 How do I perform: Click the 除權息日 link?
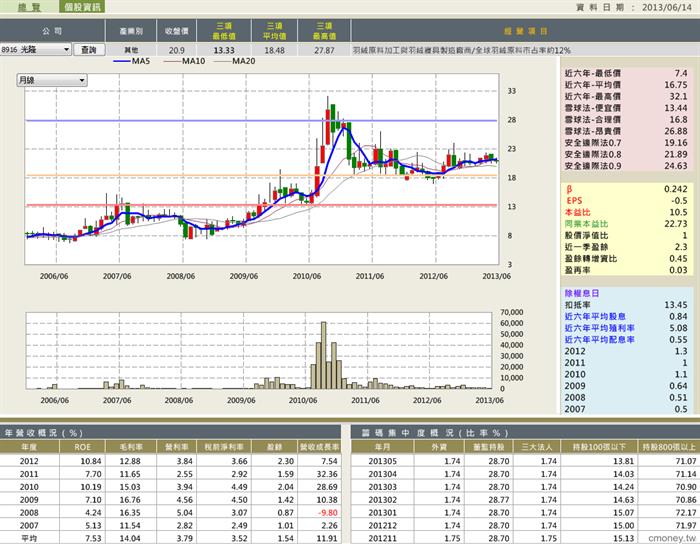click(x=582, y=293)
